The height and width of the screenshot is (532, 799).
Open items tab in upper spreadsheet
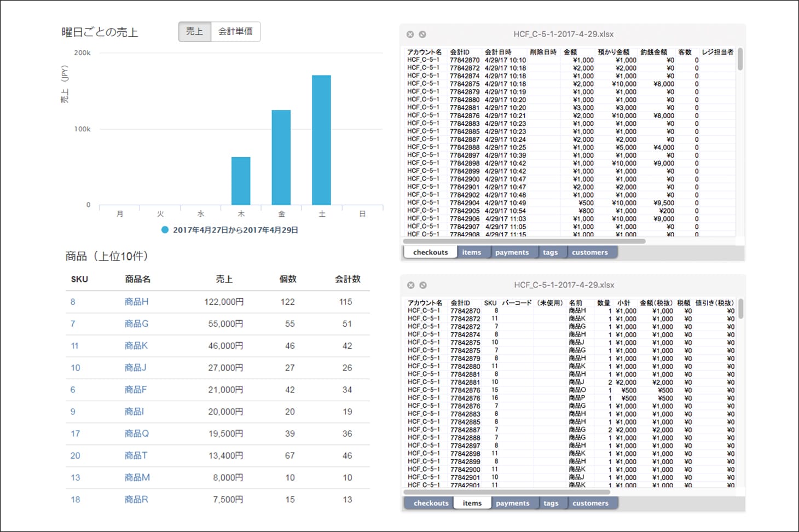point(472,252)
